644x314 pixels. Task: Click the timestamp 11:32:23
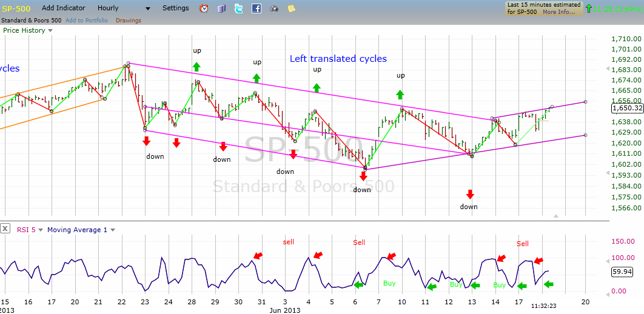pyautogui.click(x=543, y=306)
